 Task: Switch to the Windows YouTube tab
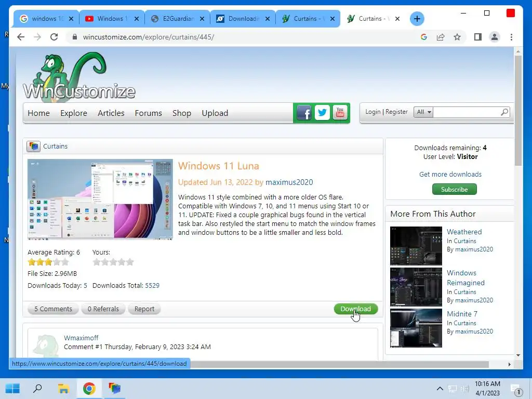point(112,19)
